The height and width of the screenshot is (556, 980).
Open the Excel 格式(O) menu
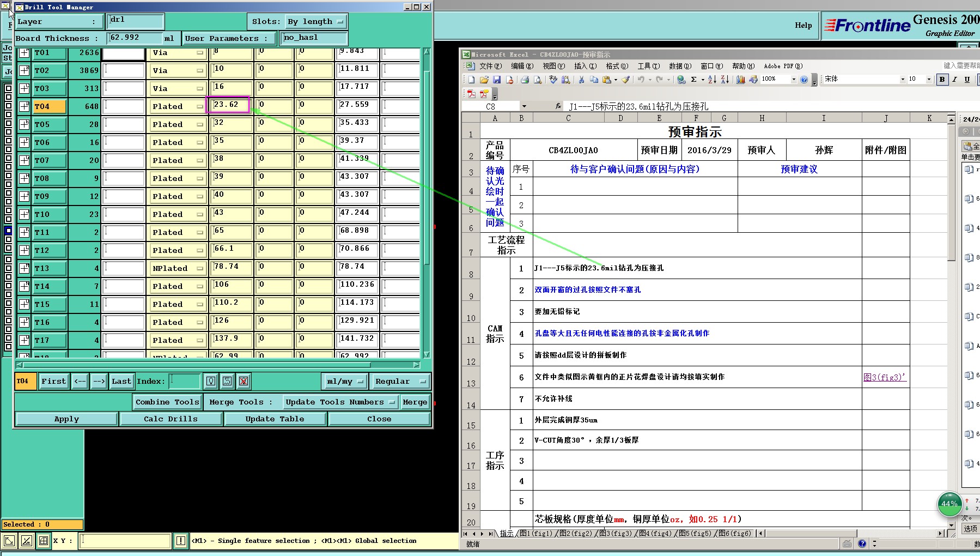[617, 66]
